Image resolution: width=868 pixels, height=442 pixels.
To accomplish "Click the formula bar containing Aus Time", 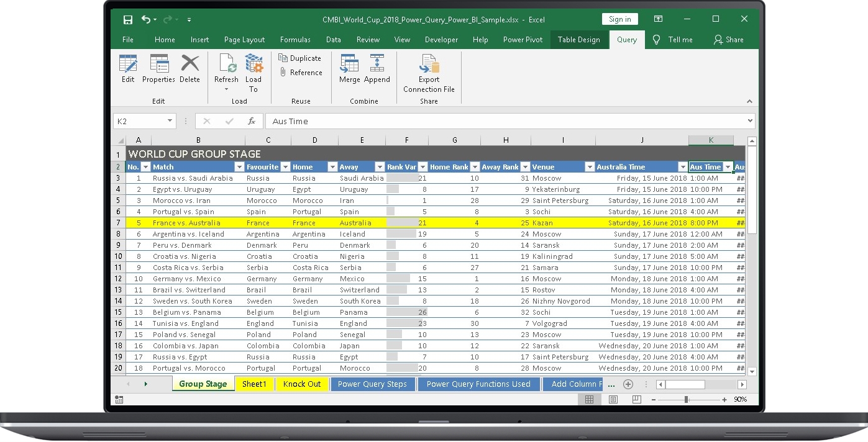I will coord(505,121).
